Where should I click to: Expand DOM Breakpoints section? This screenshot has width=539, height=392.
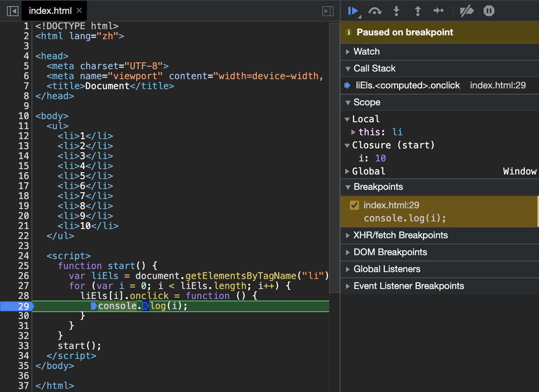click(348, 252)
